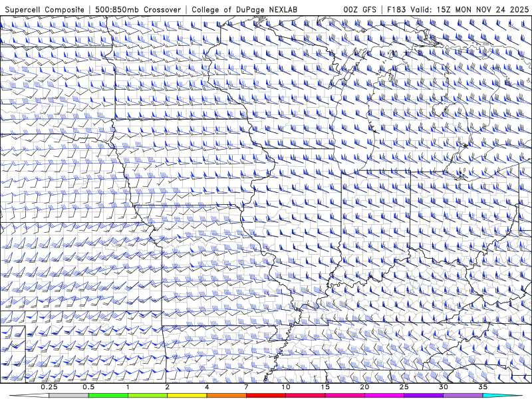Click the '15' legend value label
The height and width of the screenshot is (399, 532).
click(x=325, y=387)
